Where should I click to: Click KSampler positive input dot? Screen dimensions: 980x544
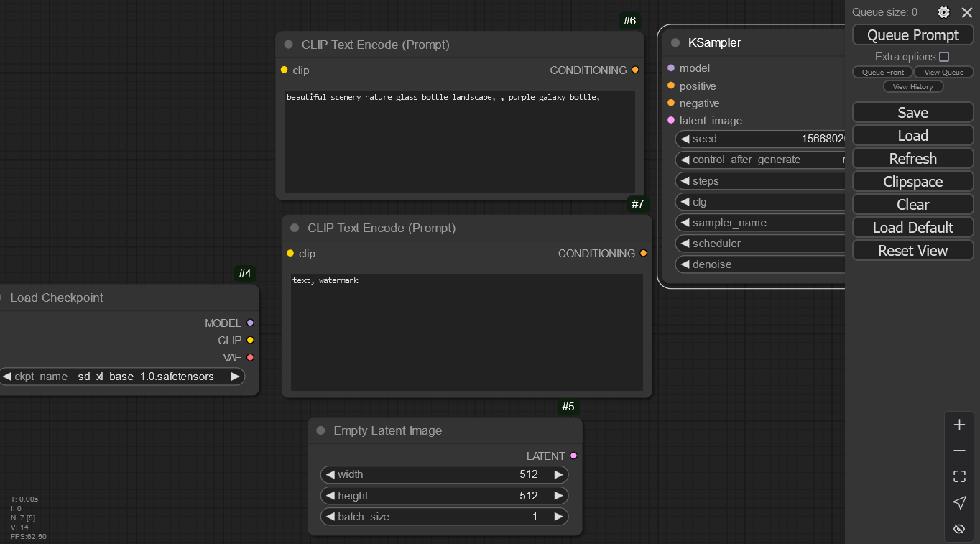[671, 85]
